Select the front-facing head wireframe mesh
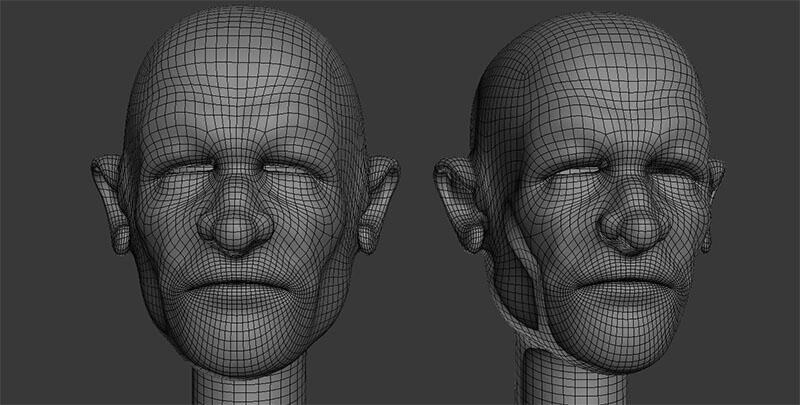Image resolution: width=800 pixels, height=405 pixels. [245, 204]
